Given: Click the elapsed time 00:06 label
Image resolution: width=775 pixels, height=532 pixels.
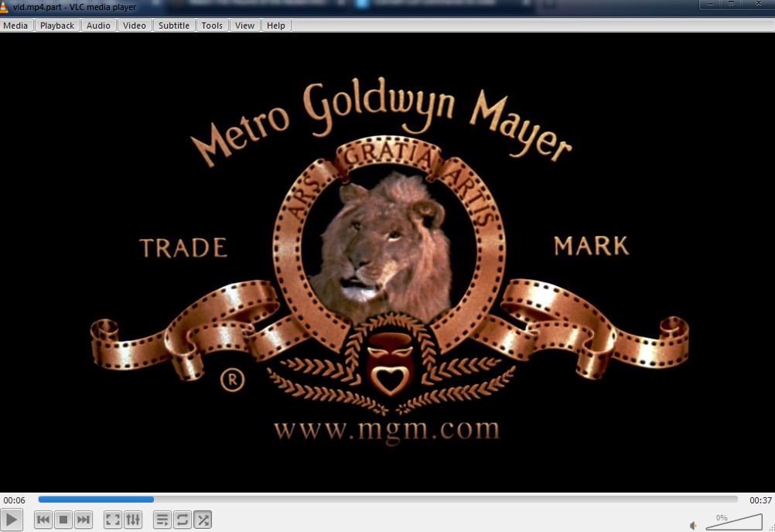Looking at the screenshot, I should (x=15, y=500).
